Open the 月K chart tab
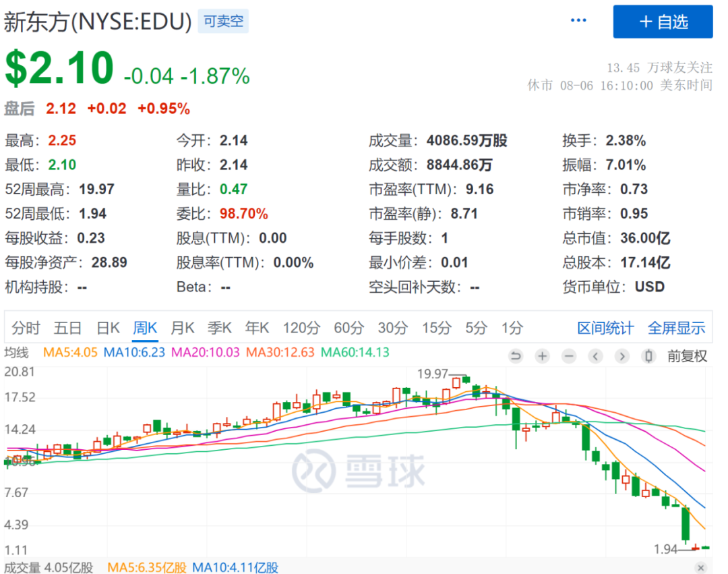 [x=183, y=328]
